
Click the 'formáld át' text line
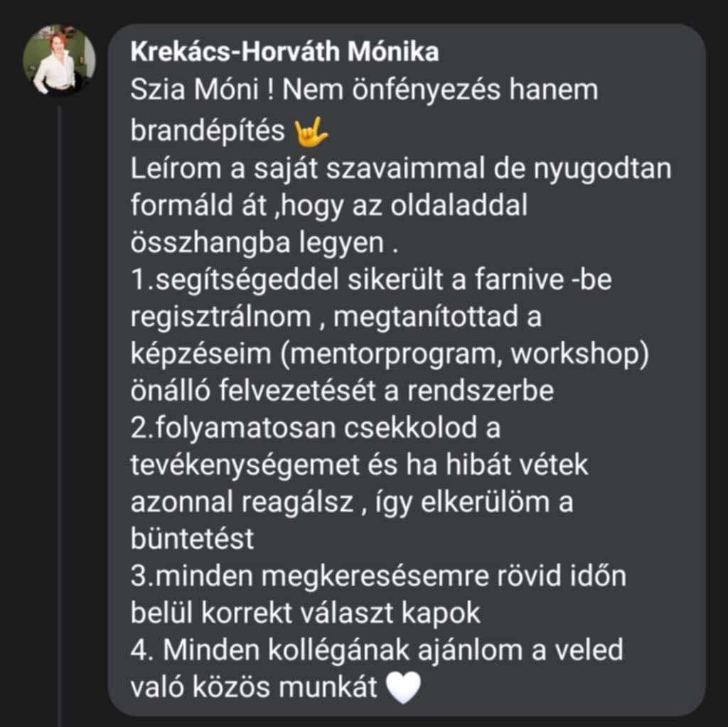(328, 205)
